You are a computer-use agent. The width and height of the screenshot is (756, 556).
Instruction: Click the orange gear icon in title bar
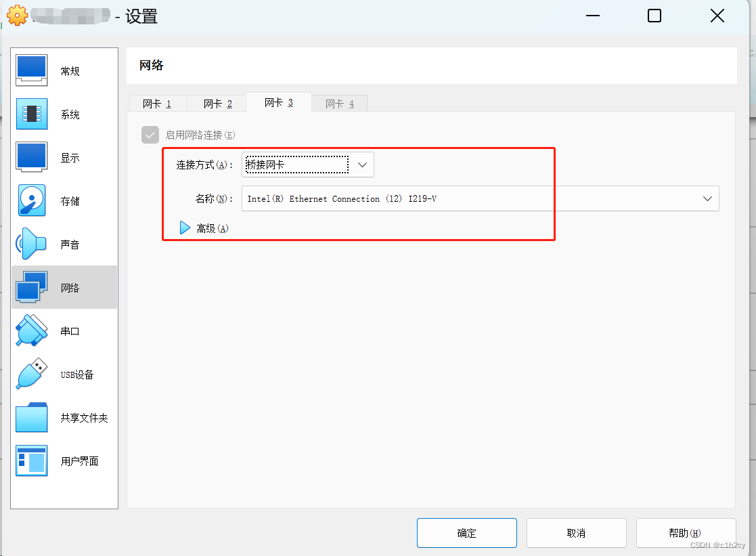[x=17, y=16]
